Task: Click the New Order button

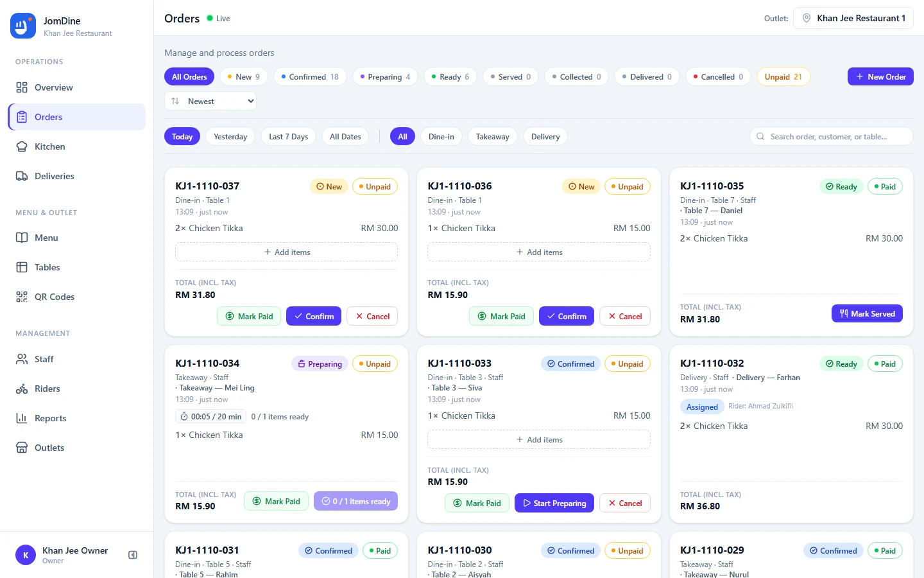Action: tap(880, 77)
